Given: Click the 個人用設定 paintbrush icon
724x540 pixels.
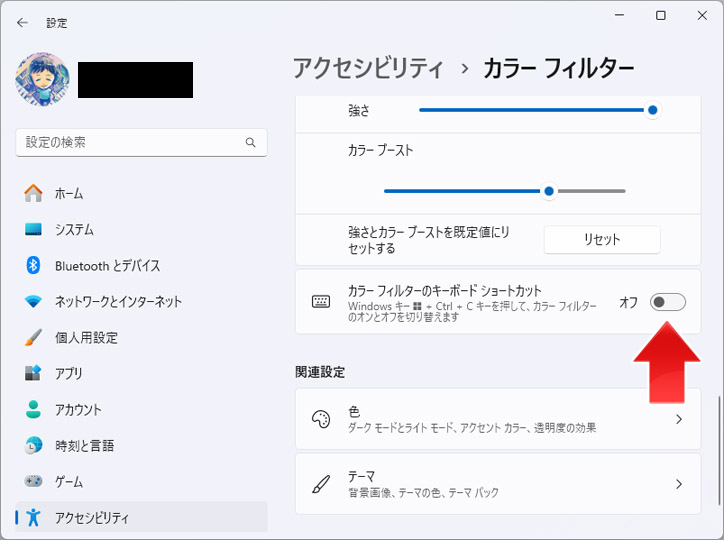Looking at the screenshot, I should coord(33,337).
